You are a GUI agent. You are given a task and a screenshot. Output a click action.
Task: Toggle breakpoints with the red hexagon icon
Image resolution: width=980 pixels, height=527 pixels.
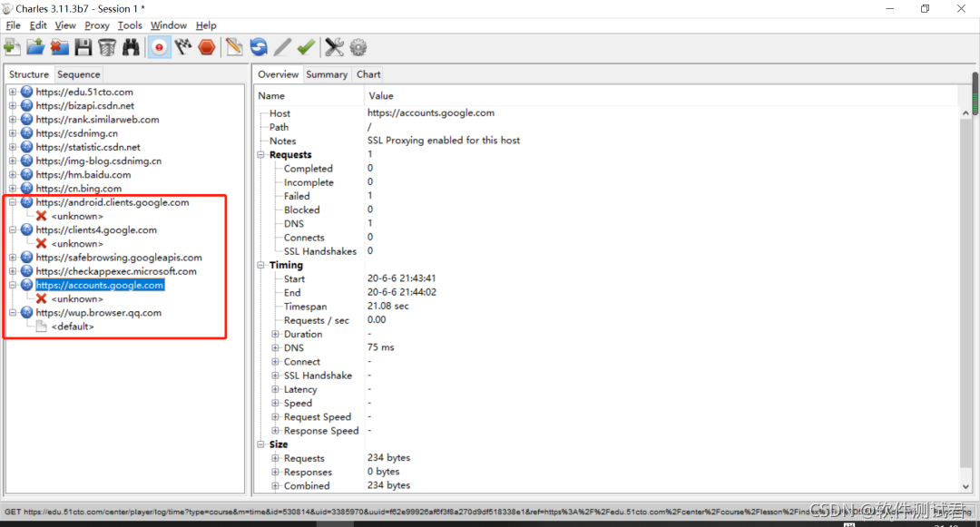tap(207, 47)
